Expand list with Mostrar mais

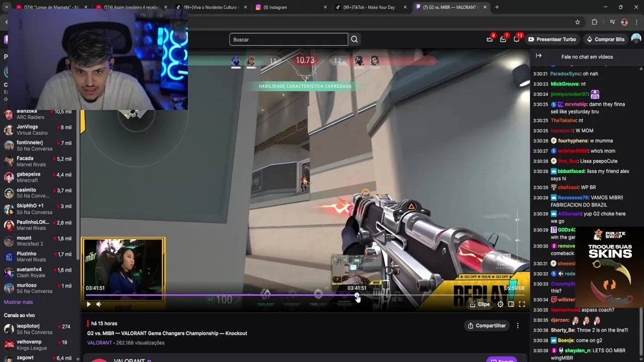click(x=18, y=302)
